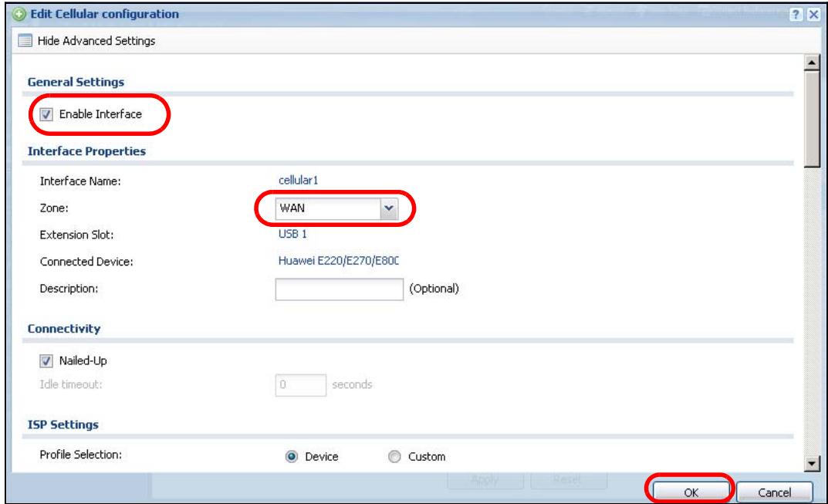
Task: Click the Cancel button
Action: [774, 492]
